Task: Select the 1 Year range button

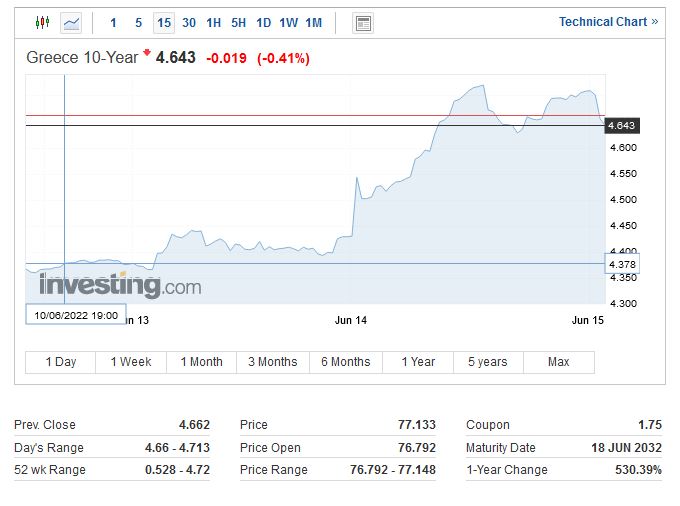Action: [x=418, y=362]
